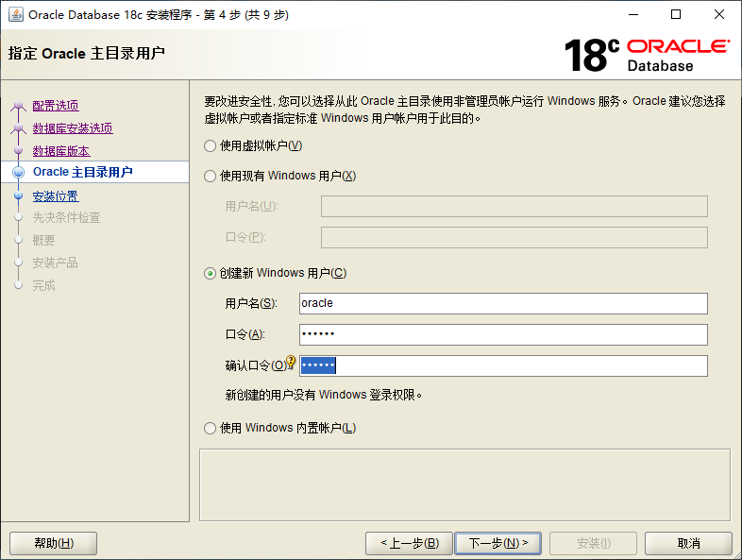The height and width of the screenshot is (560, 742).
Task: Maximize the installer window
Action: pyautogui.click(x=676, y=15)
